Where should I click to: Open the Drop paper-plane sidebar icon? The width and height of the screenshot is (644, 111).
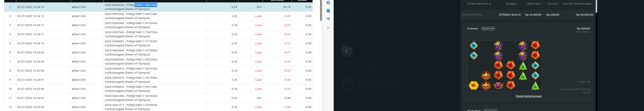[x=328, y=19]
